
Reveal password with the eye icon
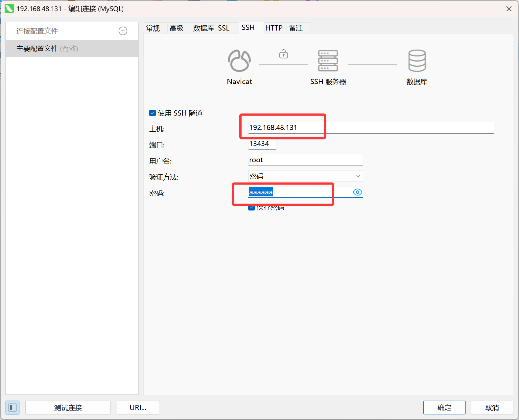click(357, 192)
